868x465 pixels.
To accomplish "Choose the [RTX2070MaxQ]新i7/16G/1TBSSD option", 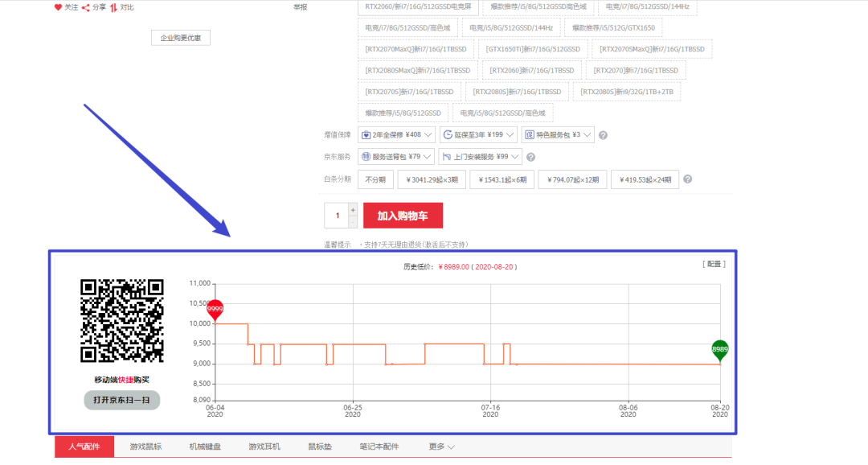I will 416,49.
